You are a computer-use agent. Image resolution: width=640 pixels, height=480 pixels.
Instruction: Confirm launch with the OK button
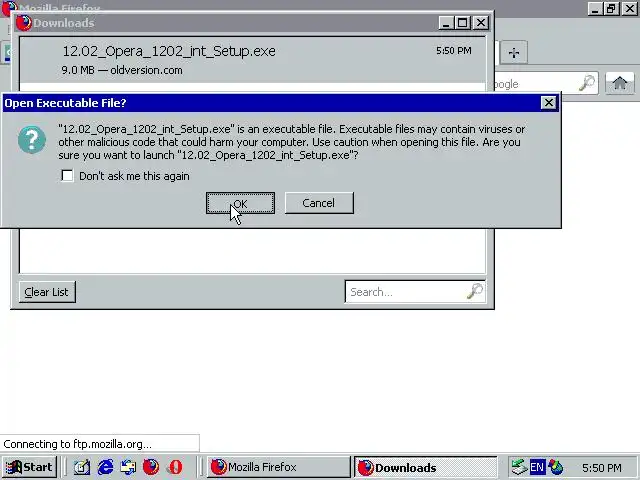[x=240, y=203]
